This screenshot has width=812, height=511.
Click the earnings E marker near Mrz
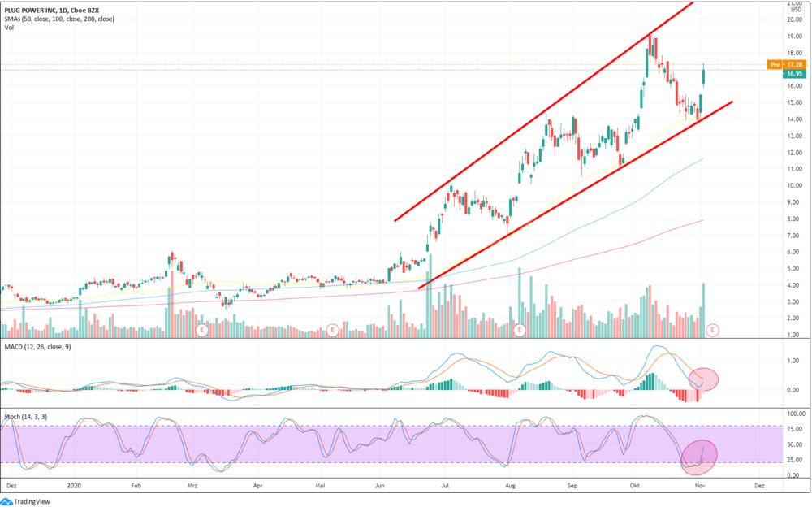pyautogui.click(x=201, y=330)
